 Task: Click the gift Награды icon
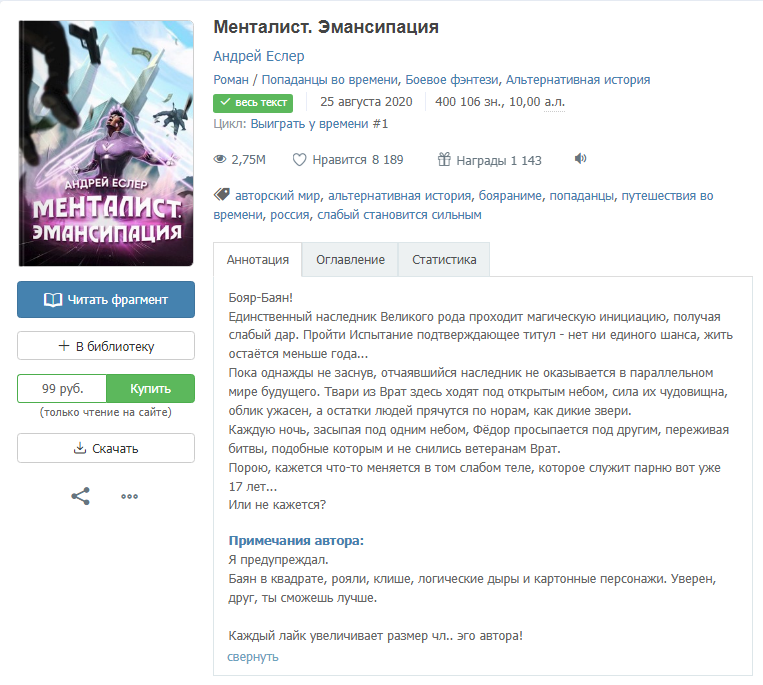(444, 159)
